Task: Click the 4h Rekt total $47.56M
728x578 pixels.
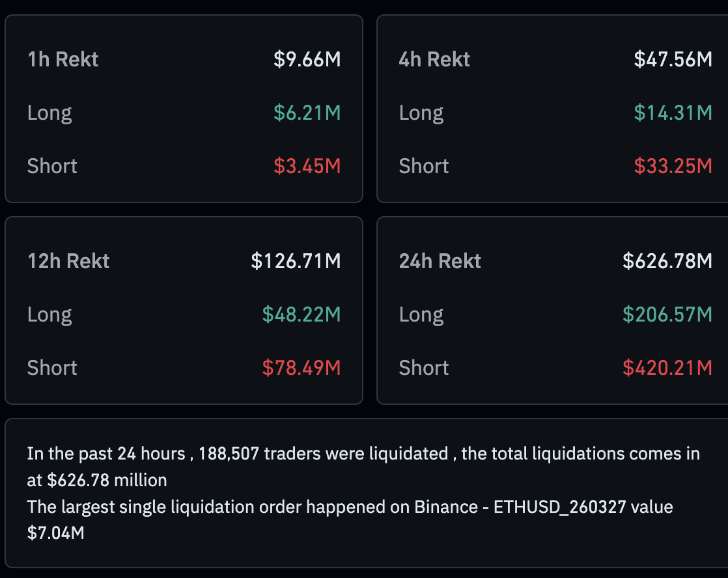Action: [673, 60]
